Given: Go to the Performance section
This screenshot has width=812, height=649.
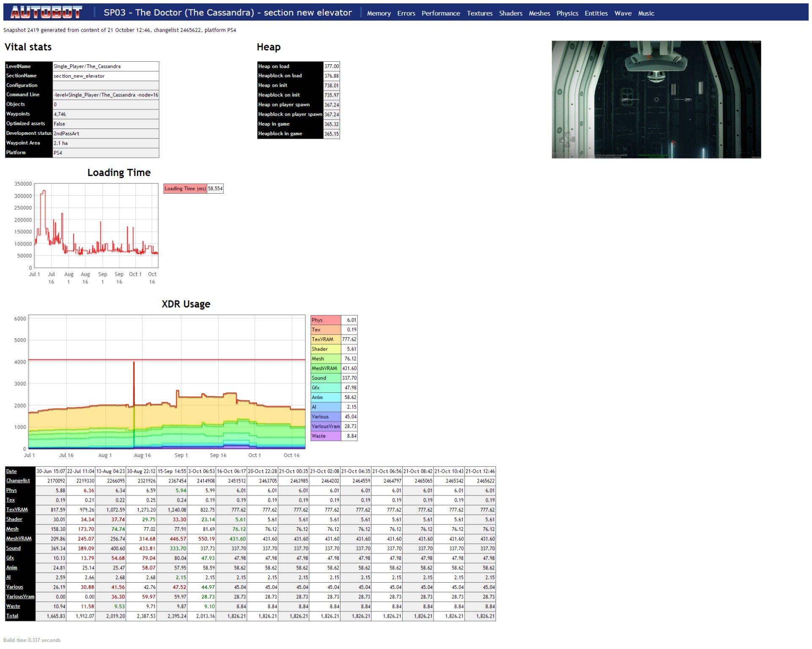Looking at the screenshot, I should point(440,13).
